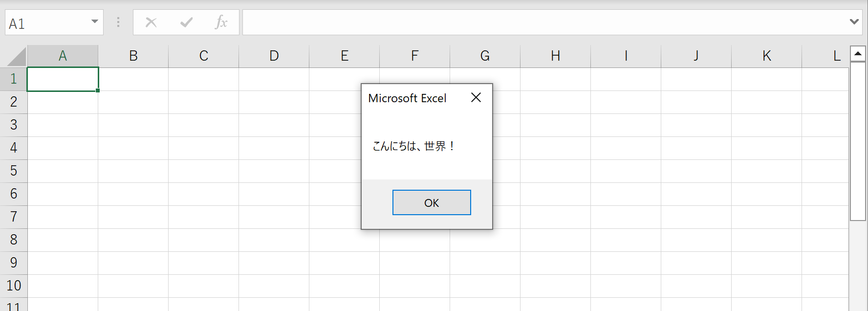The image size is (868, 311).
Task: Click the vertical scrollbar thumb
Action: [x=858, y=141]
